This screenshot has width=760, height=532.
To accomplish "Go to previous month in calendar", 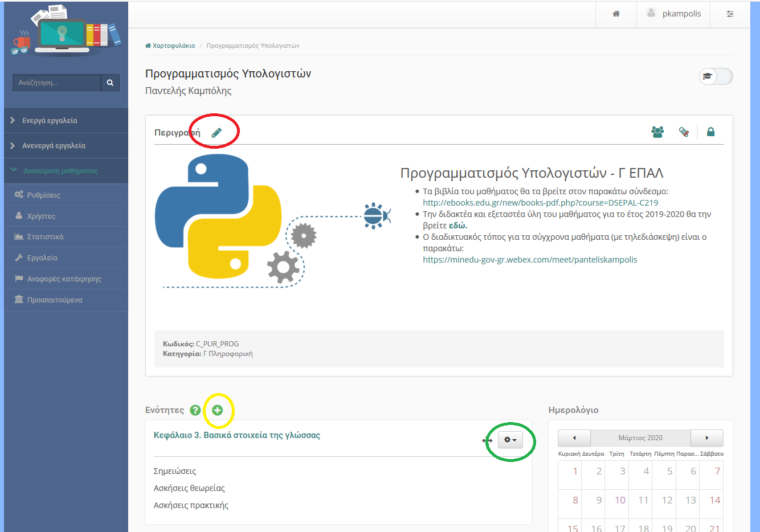I will 574,438.
